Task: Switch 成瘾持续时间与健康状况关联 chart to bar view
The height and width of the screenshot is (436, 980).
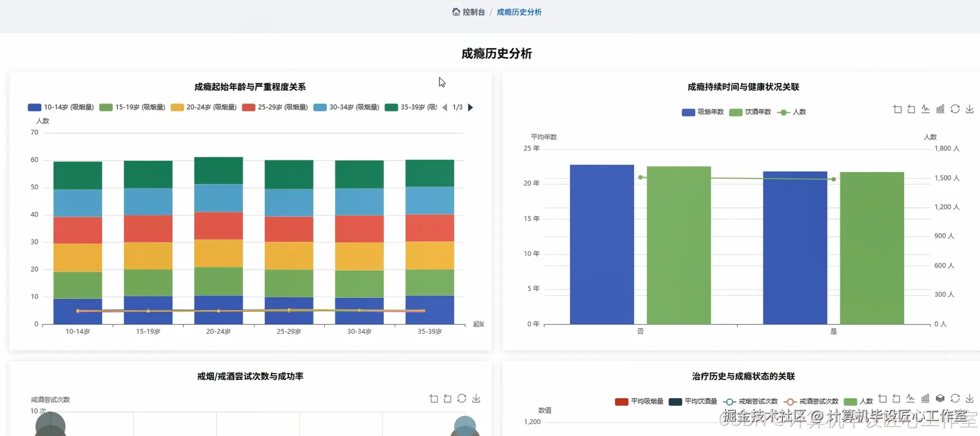Action: pyautogui.click(x=940, y=109)
